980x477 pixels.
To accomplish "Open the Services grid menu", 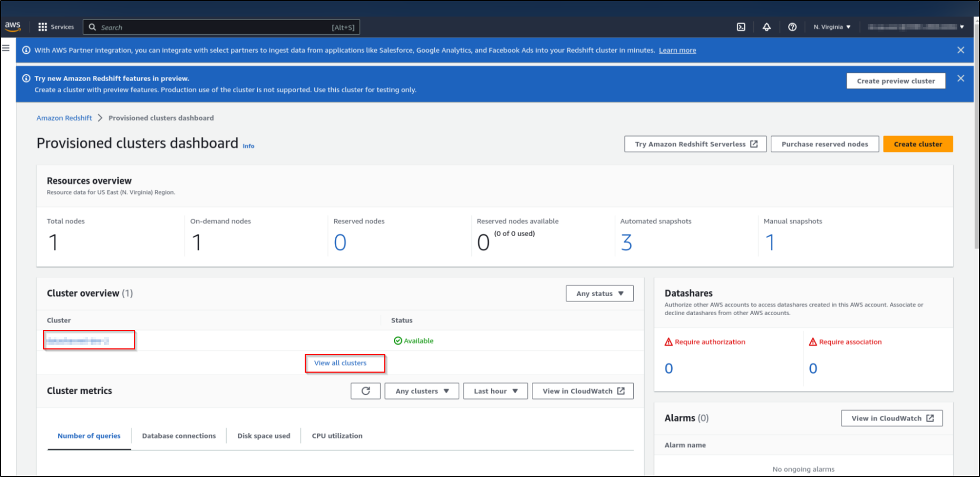I will click(56, 27).
